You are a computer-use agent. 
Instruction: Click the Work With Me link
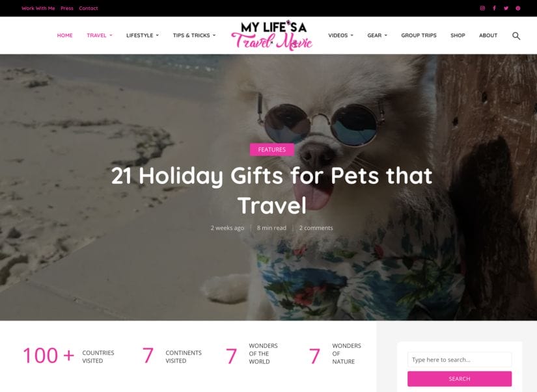tap(38, 8)
